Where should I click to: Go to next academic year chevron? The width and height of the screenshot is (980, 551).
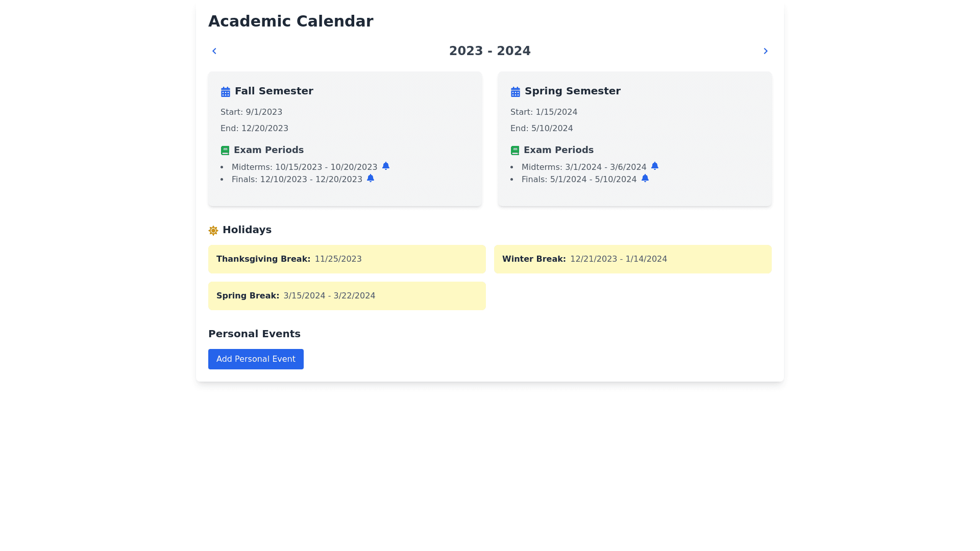[766, 51]
